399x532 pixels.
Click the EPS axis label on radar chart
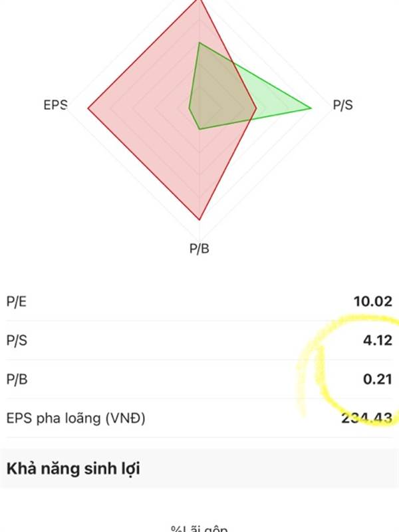(x=56, y=105)
